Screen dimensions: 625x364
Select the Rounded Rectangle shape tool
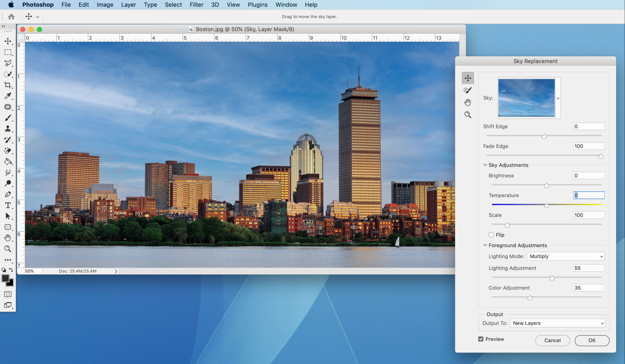pyautogui.click(x=8, y=227)
